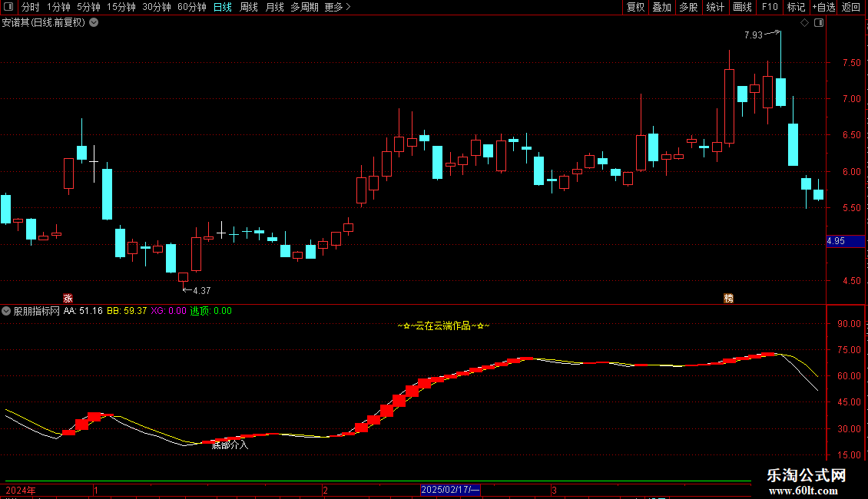
Task: Click the 安诺其(日线.前复权) title
Action: pyautogui.click(x=44, y=23)
